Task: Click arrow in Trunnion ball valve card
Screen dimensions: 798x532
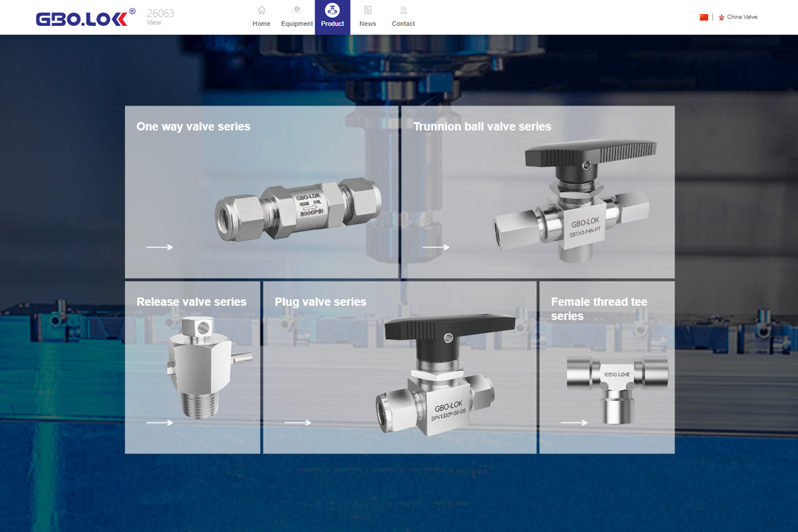Action: [x=436, y=247]
